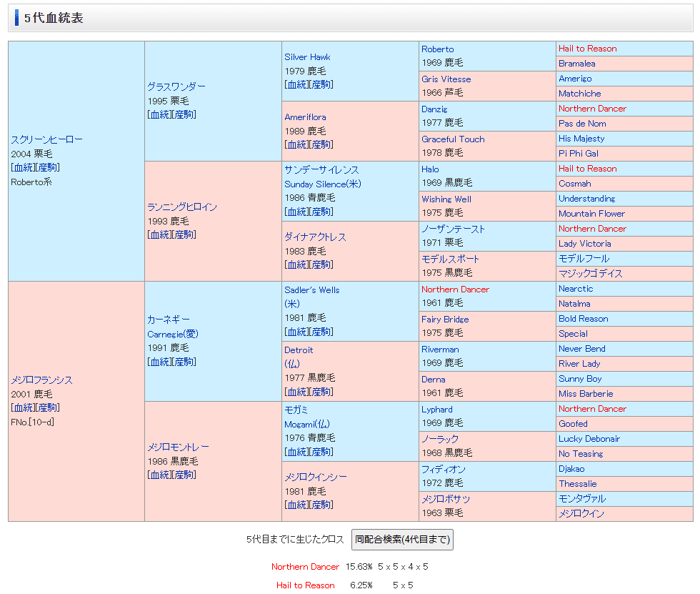The height and width of the screenshot is (594, 700).
Task: Open the Goofed link
Action: [573, 423]
